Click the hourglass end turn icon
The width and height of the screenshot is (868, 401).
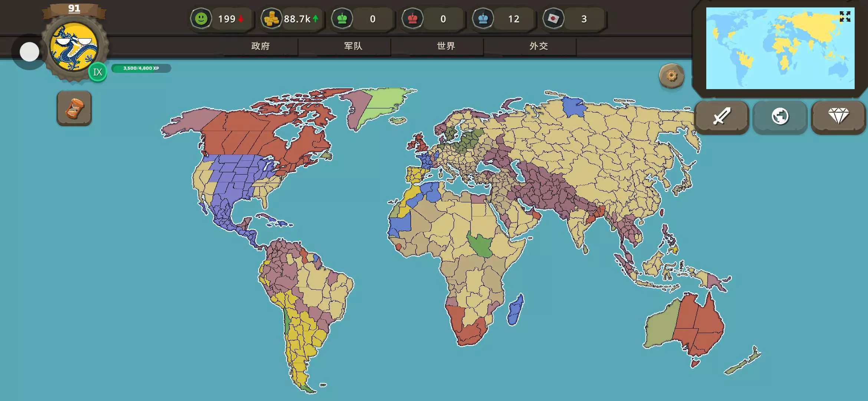(x=74, y=108)
